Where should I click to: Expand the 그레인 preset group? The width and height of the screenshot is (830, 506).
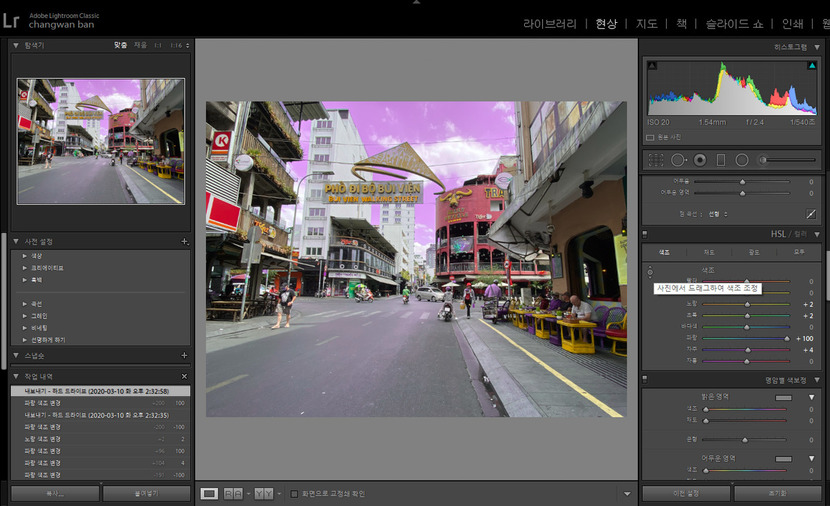click(x=24, y=316)
